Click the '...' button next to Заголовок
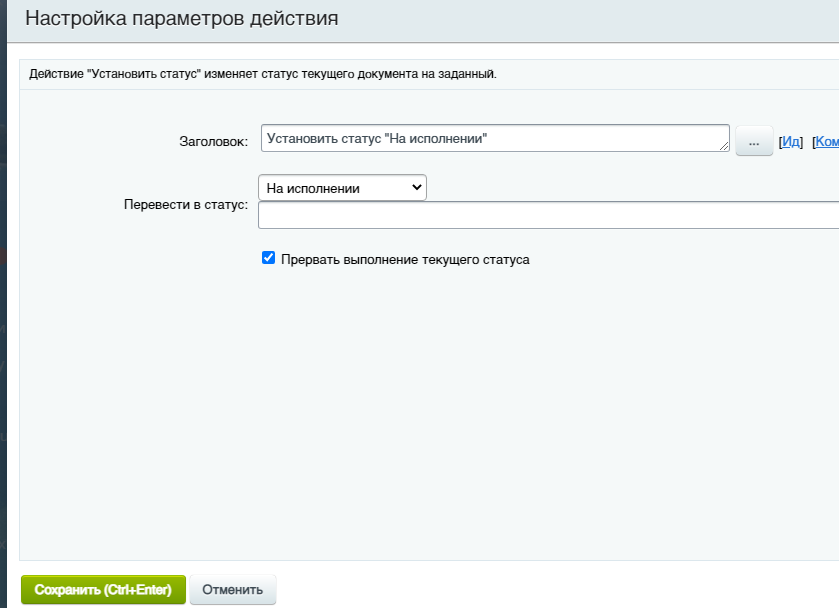The height and width of the screenshot is (608, 839). 754,141
